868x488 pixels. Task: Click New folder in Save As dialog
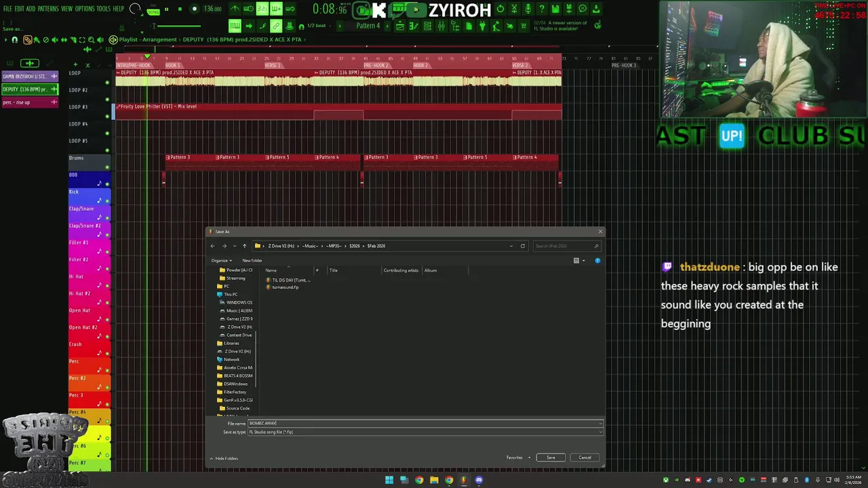(x=252, y=260)
